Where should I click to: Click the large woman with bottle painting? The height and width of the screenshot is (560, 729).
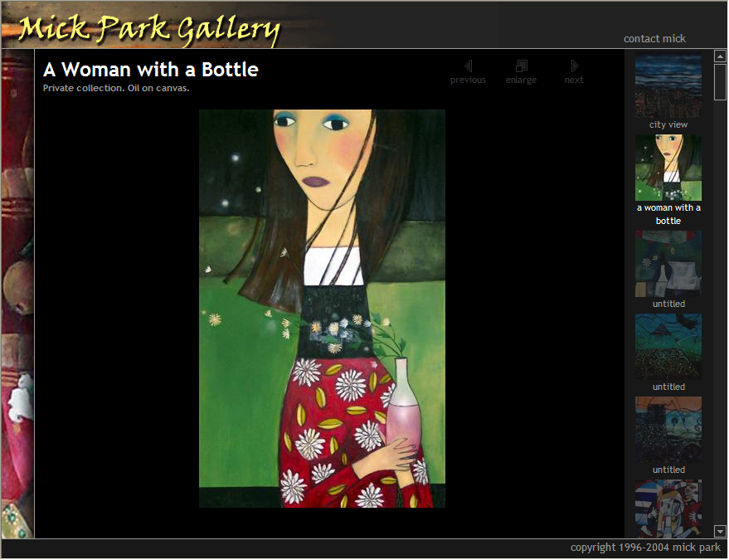322,309
